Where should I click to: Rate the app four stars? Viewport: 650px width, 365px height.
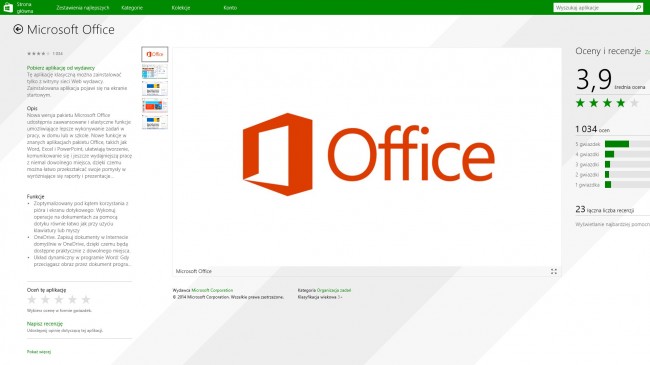73,299
